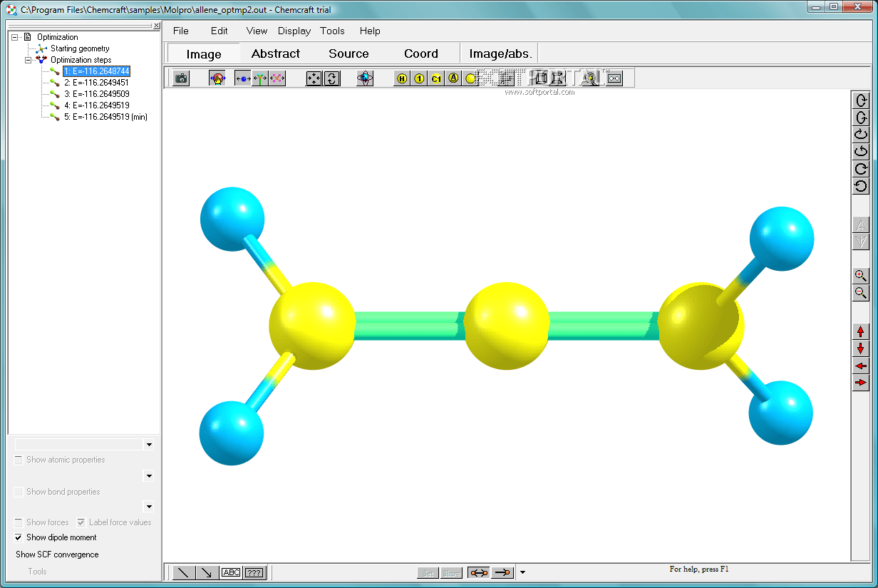Click the magnifier icon in top toolbar

pyautogui.click(x=589, y=78)
